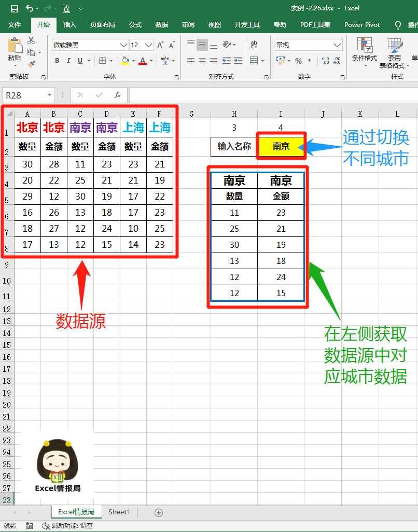418x532 pixels.
Task: Toggle Italic formatting
Action: pos(68,61)
